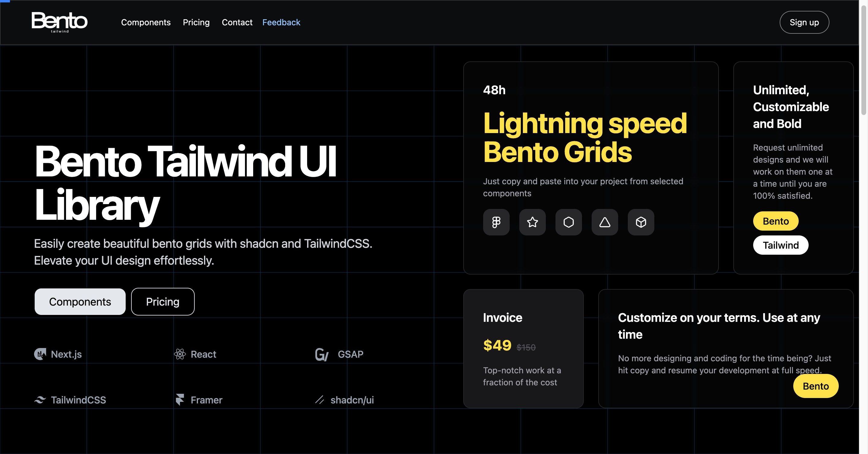Click 'Request unlimited designs' paragraph
Image resolution: width=868 pixels, height=454 pixels.
click(793, 172)
